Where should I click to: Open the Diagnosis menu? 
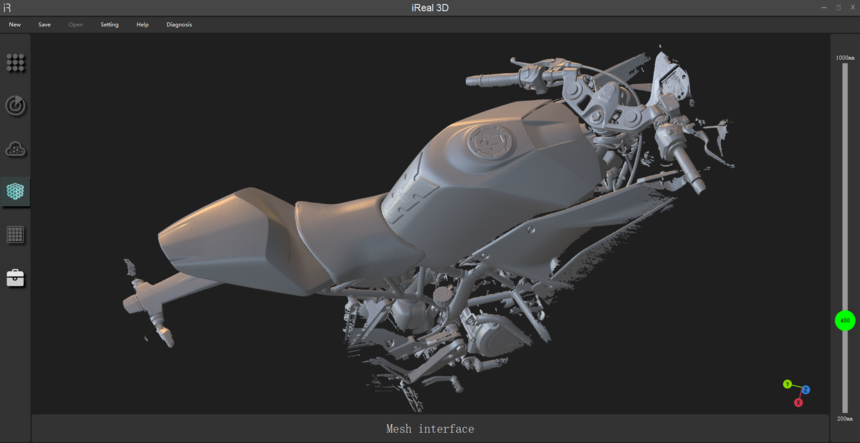pos(179,25)
